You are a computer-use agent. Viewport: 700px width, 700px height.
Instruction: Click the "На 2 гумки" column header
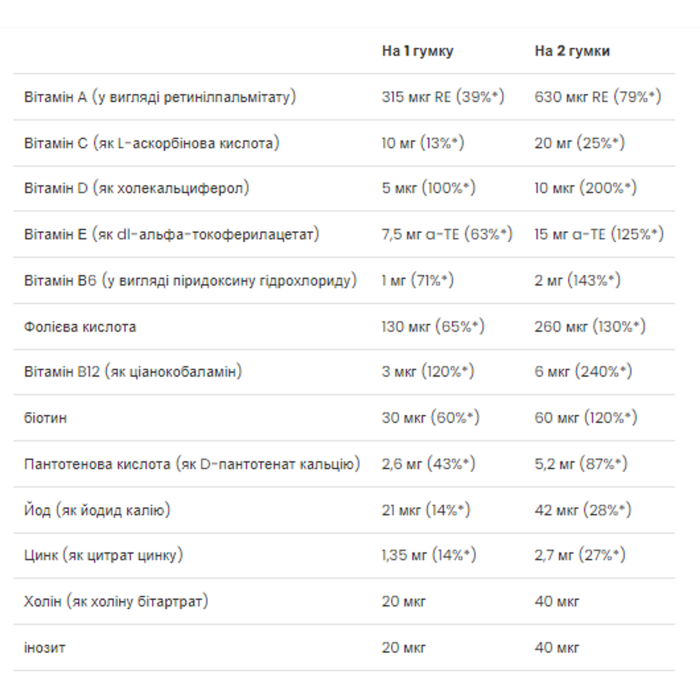coord(572,51)
